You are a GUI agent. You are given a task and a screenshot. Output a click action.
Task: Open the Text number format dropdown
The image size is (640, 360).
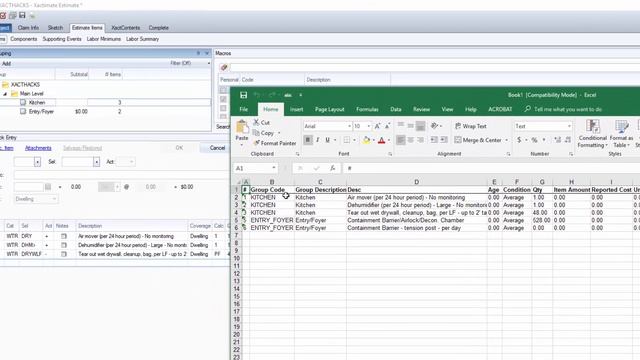coord(569,126)
